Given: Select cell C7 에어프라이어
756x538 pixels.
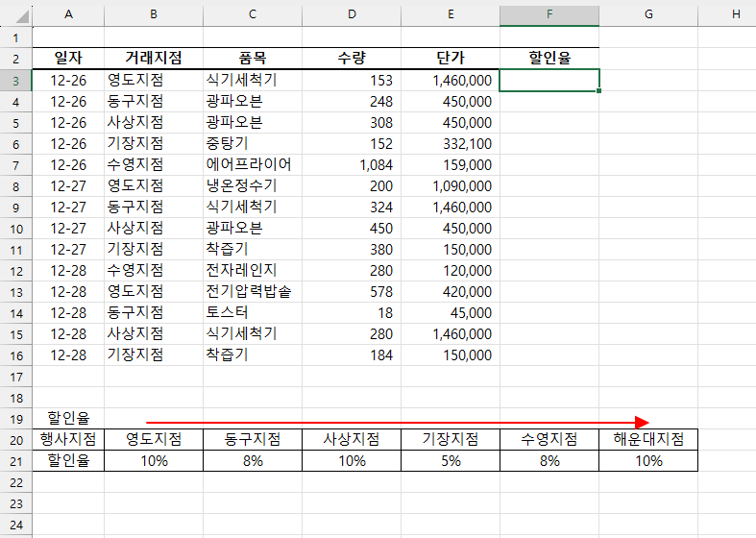Looking at the screenshot, I should 253,165.
